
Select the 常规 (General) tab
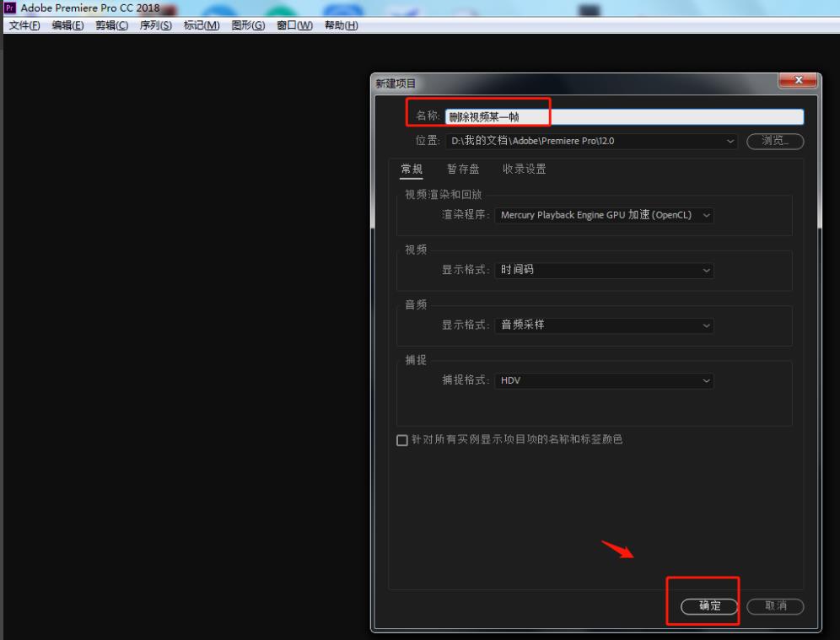(x=411, y=169)
